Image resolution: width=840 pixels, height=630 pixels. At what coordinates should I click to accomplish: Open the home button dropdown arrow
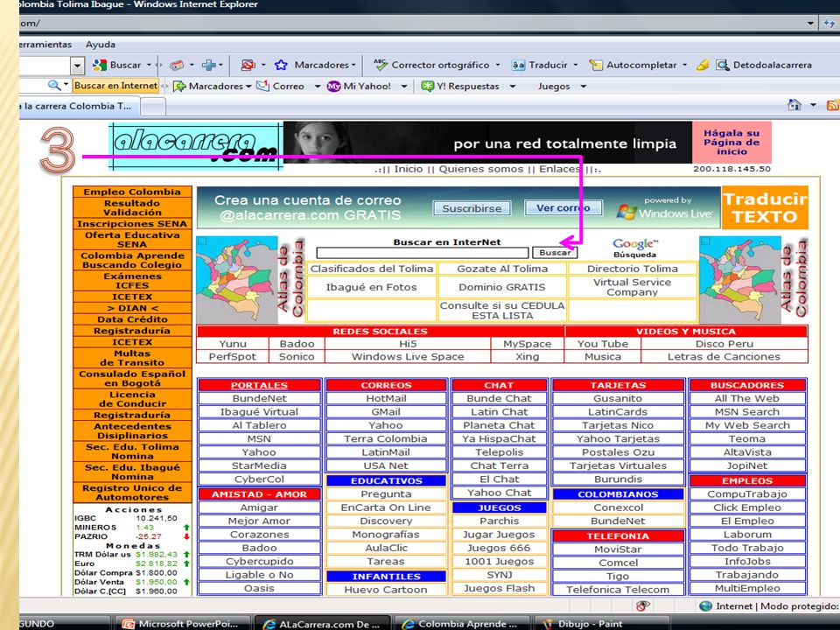pos(813,105)
